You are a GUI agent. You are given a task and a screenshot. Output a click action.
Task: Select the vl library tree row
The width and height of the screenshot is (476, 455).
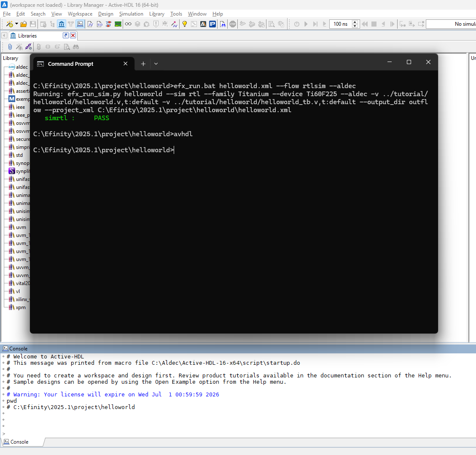14,291
